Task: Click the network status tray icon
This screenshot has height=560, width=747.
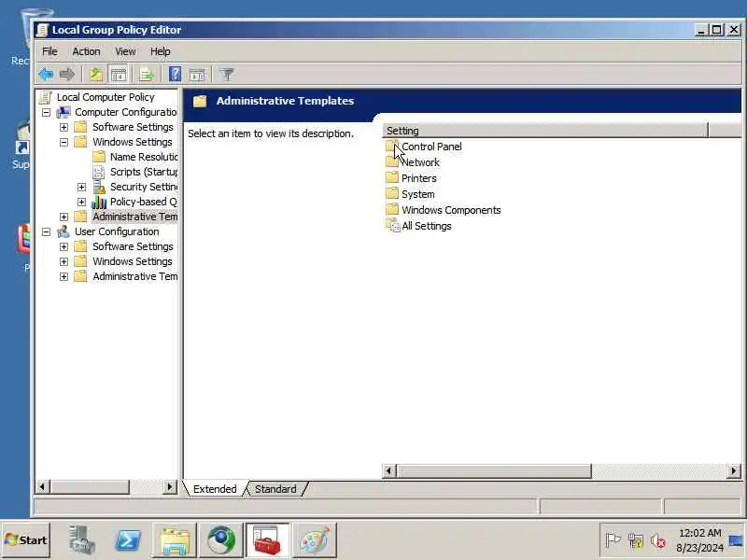Action: pos(636,540)
